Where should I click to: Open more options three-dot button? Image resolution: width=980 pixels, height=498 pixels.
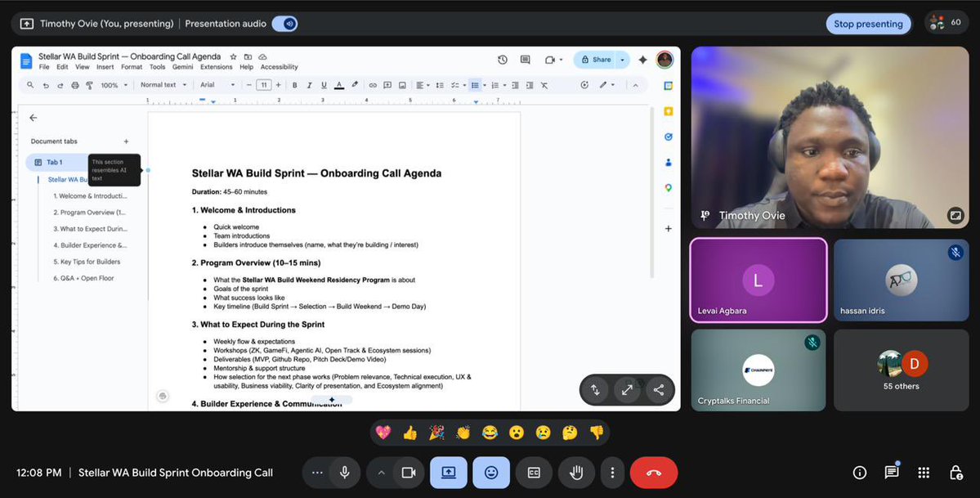tap(612, 473)
